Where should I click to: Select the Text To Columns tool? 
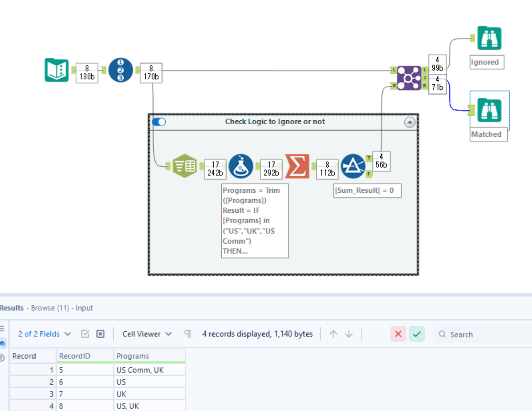[185, 166]
